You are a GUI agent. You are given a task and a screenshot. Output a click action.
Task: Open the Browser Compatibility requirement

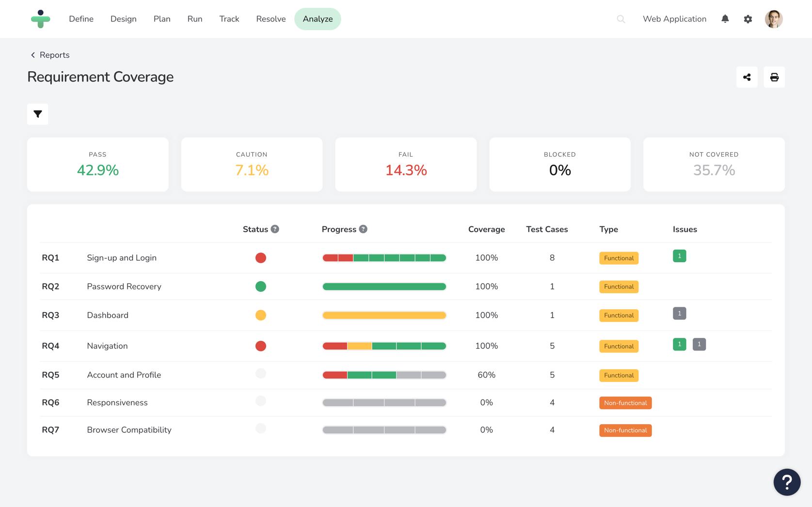129,430
